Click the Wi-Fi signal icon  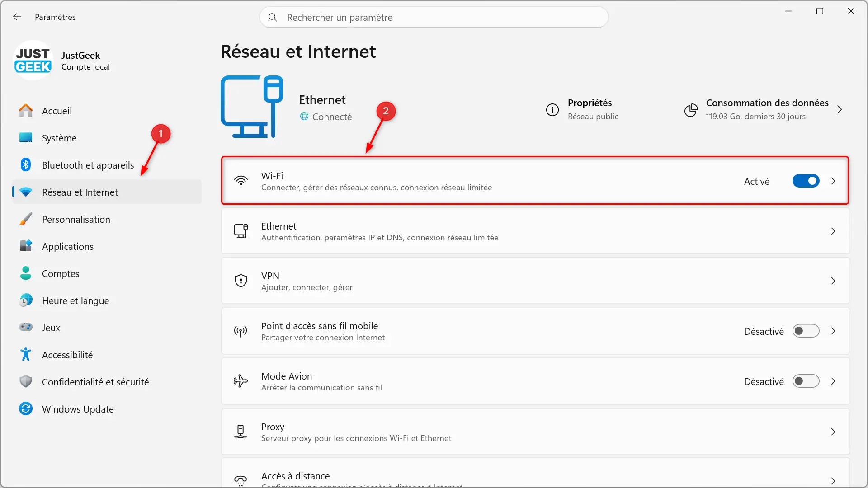pos(241,181)
